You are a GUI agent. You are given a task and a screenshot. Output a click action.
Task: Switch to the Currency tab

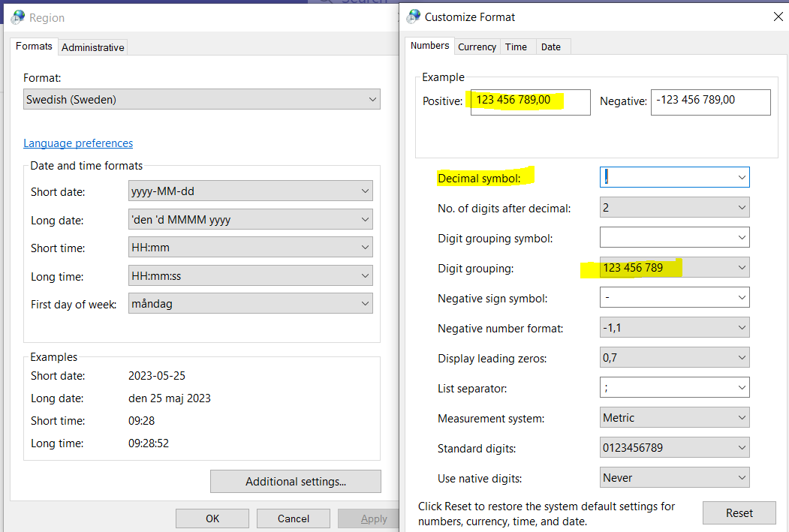[477, 46]
